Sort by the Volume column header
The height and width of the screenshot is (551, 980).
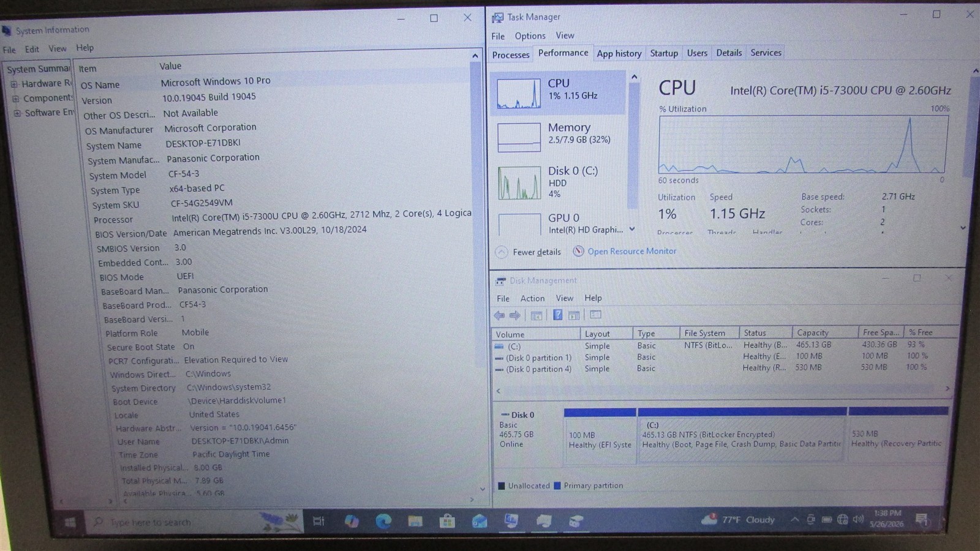click(536, 334)
